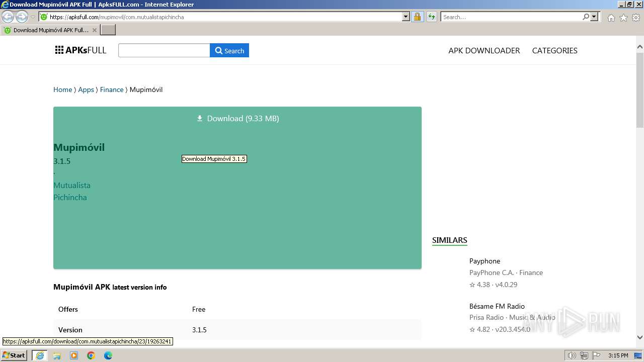Click the Finance breadcrumb link
The image size is (644, 362).
(x=112, y=89)
